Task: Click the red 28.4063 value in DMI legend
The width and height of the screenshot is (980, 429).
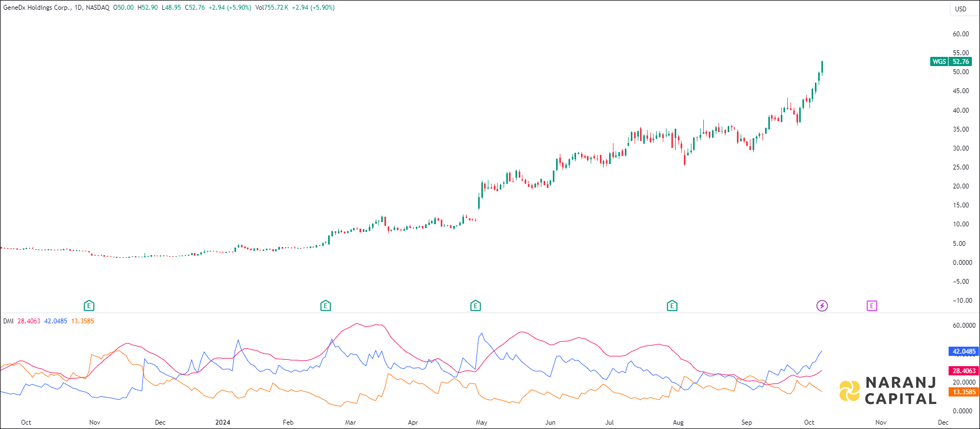Action: point(29,321)
